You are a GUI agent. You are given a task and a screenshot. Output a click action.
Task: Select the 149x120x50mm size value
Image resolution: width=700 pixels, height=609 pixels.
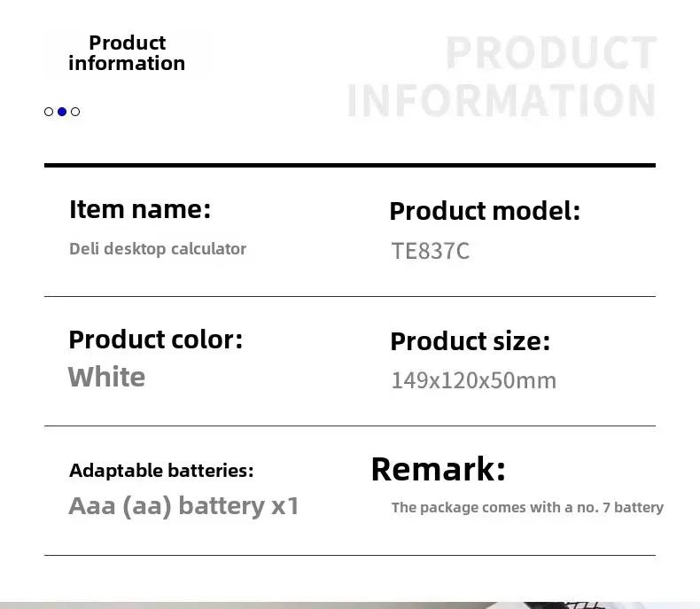click(x=474, y=380)
